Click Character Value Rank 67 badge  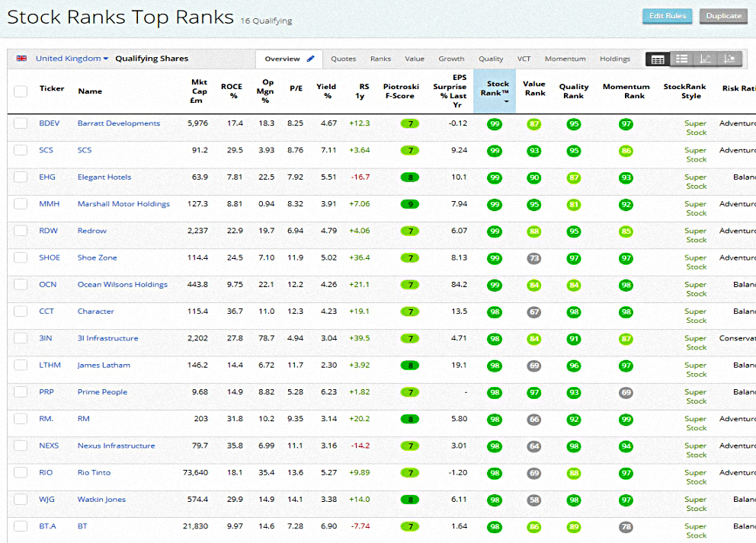[533, 312]
